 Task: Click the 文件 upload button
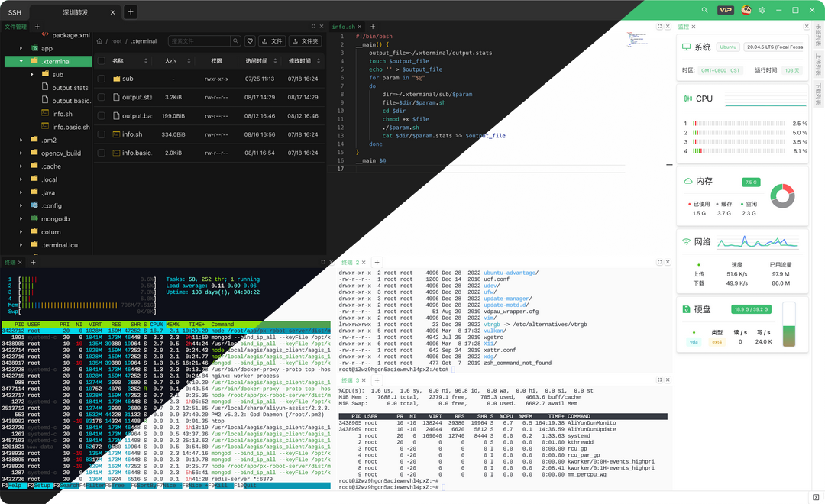(272, 40)
